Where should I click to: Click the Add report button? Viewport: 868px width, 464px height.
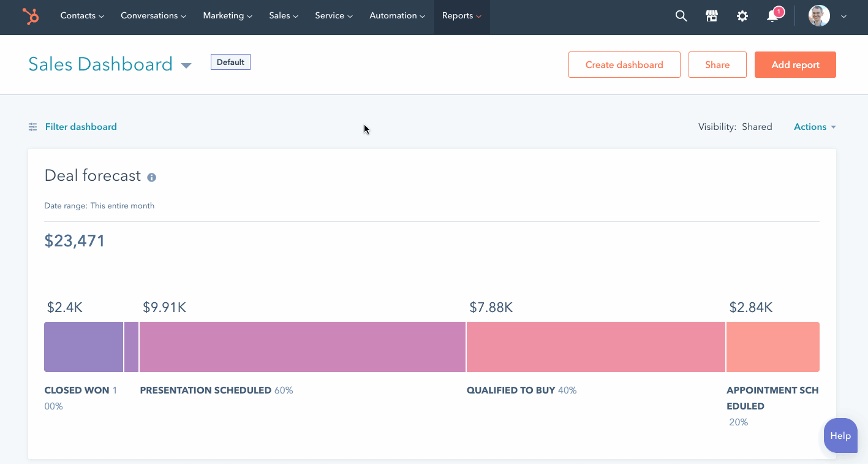point(795,64)
